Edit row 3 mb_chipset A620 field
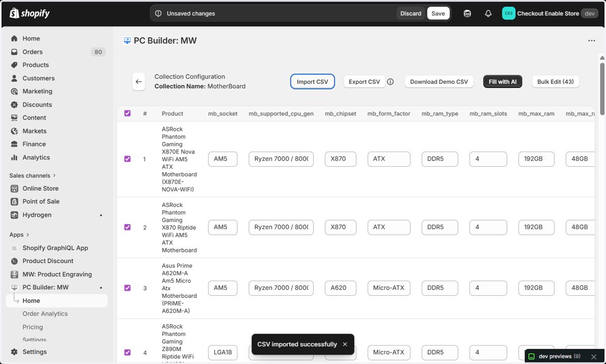This screenshot has height=364, width=606. point(340,288)
